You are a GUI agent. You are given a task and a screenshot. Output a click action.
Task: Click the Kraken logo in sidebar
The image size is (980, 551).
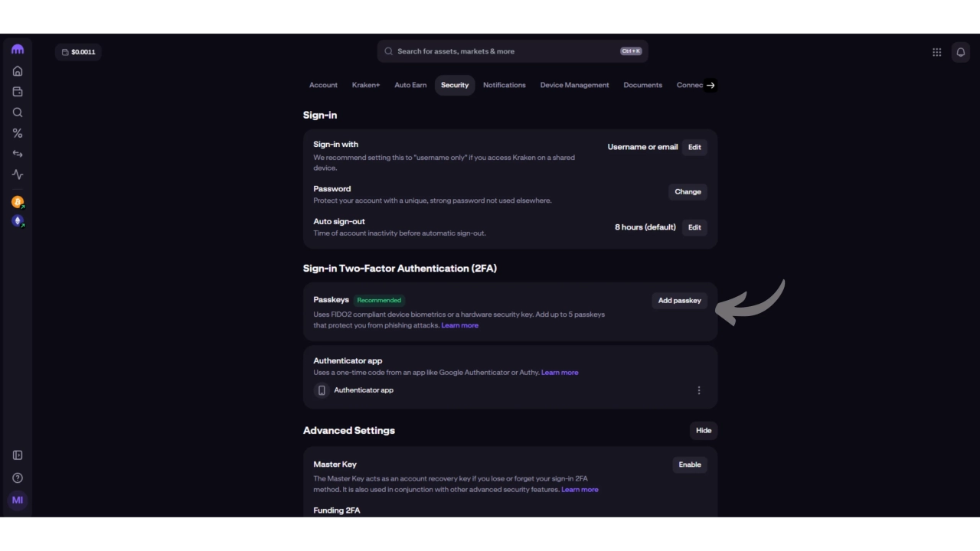tap(18, 49)
